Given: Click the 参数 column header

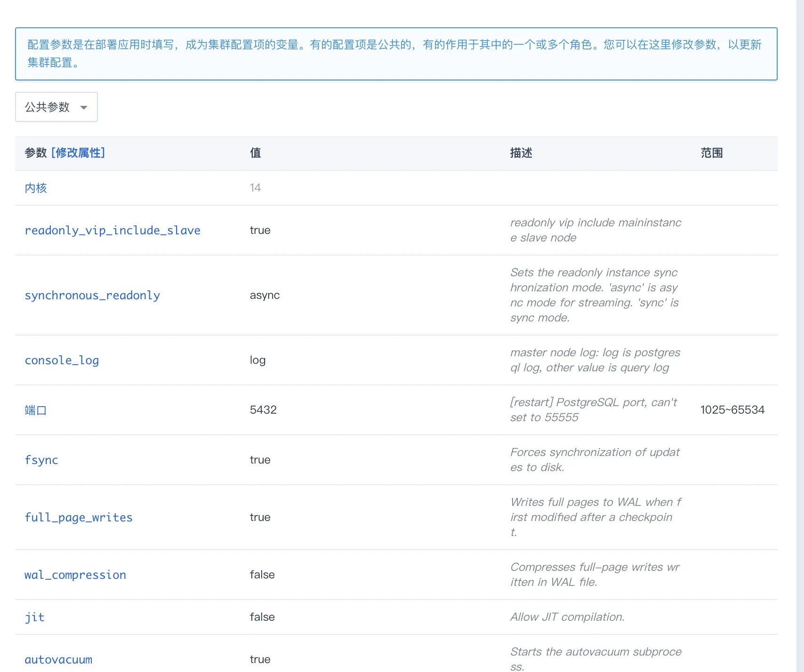Looking at the screenshot, I should (x=36, y=152).
